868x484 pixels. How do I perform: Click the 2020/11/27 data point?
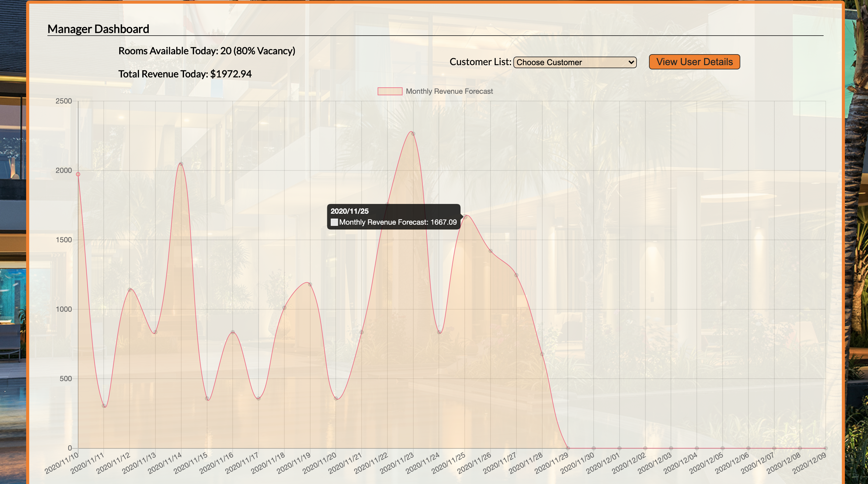pos(516,275)
